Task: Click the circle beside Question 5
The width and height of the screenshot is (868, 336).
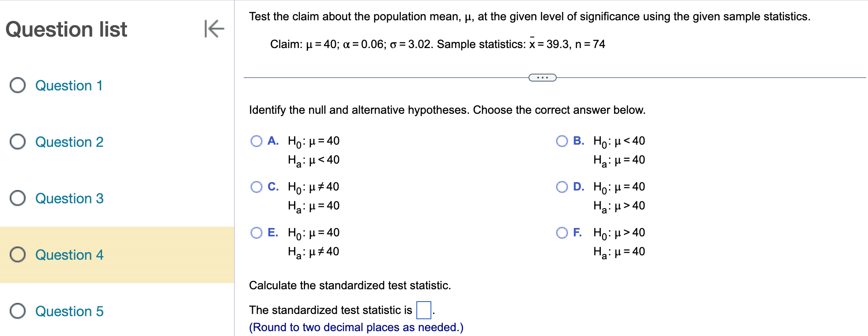Action: pyautogui.click(x=17, y=311)
